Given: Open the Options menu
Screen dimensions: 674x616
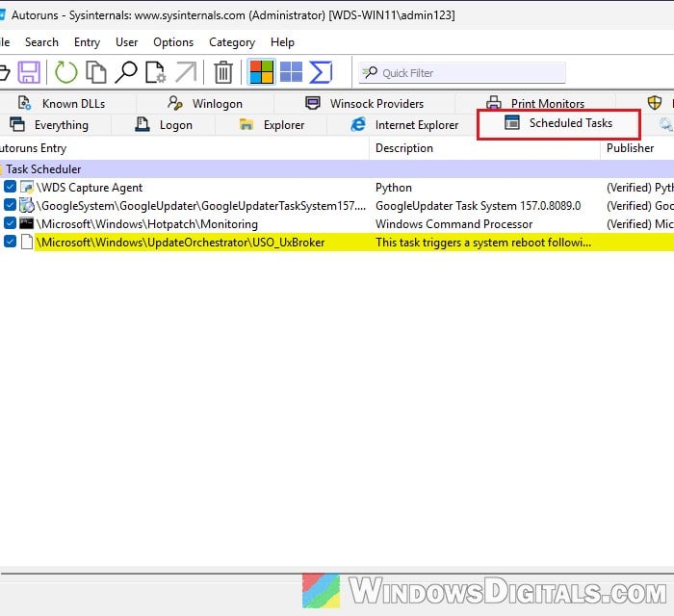Looking at the screenshot, I should (173, 42).
